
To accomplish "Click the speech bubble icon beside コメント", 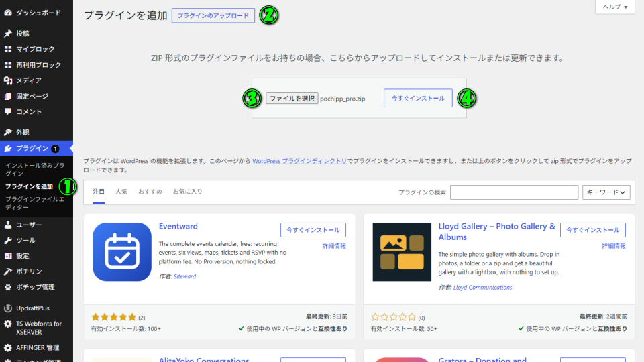I will (x=8, y=112).
